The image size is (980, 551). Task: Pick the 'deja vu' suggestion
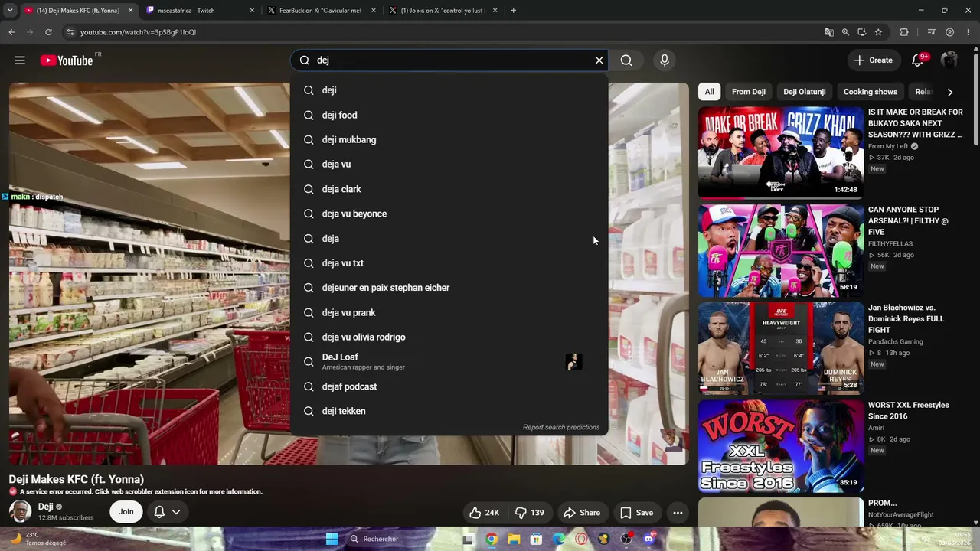(449, 165)
